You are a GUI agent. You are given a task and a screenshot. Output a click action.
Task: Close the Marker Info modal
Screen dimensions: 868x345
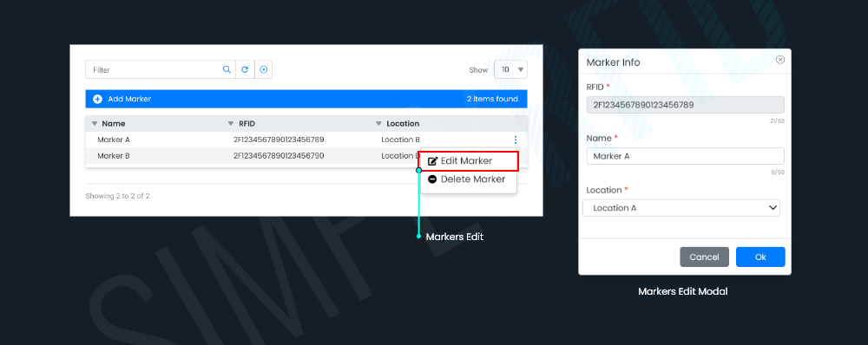tap(780, 60)
